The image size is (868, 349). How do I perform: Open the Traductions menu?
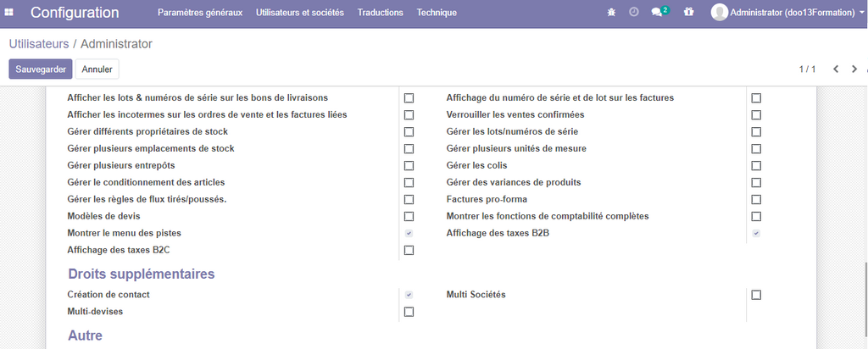click(380, 13)
